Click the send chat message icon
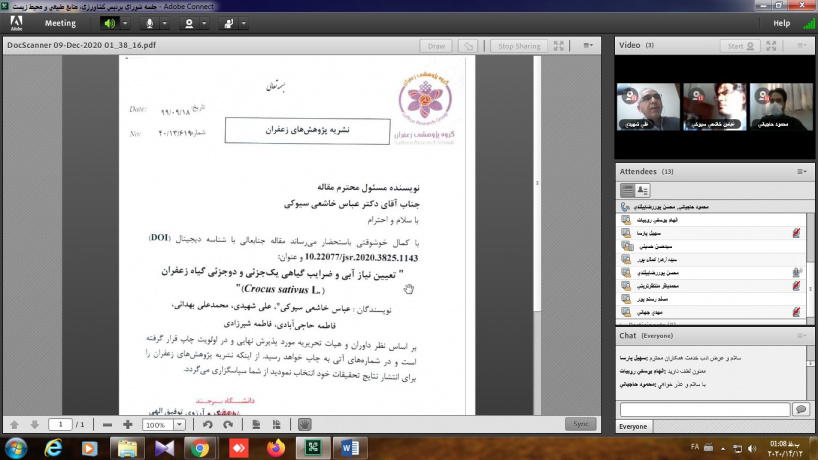 point(800,409)
